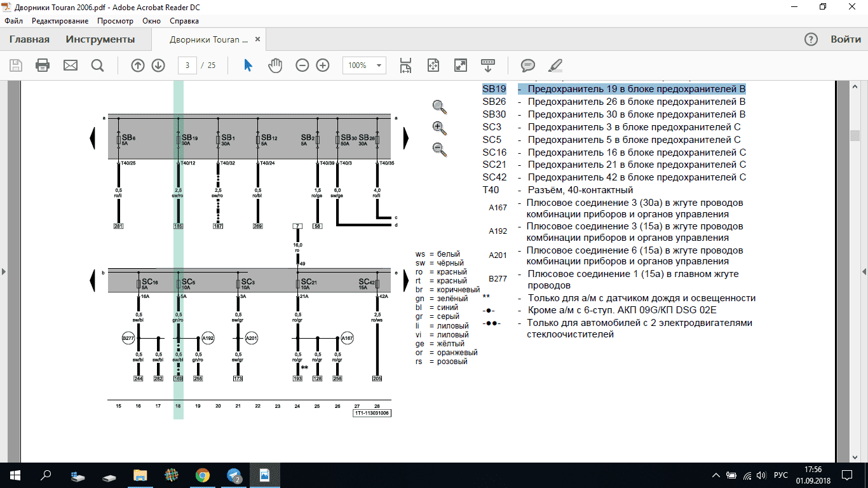Click reference box 185 in diagram
The height and width of the screenshot is (488, 868).
(x=179, y=226)
